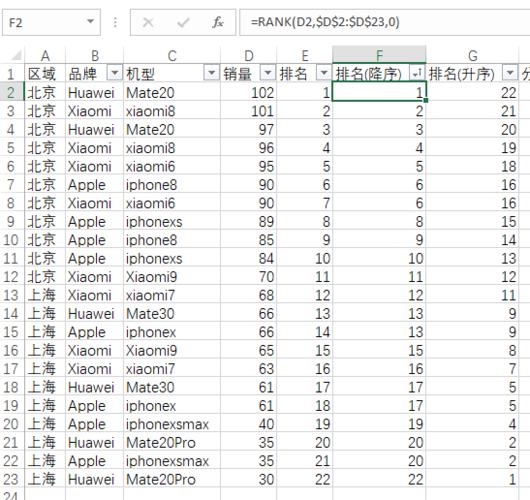This screenshot has height=500, width=530.
Task: Select row 23 header
Action: [x=11, y=479]
